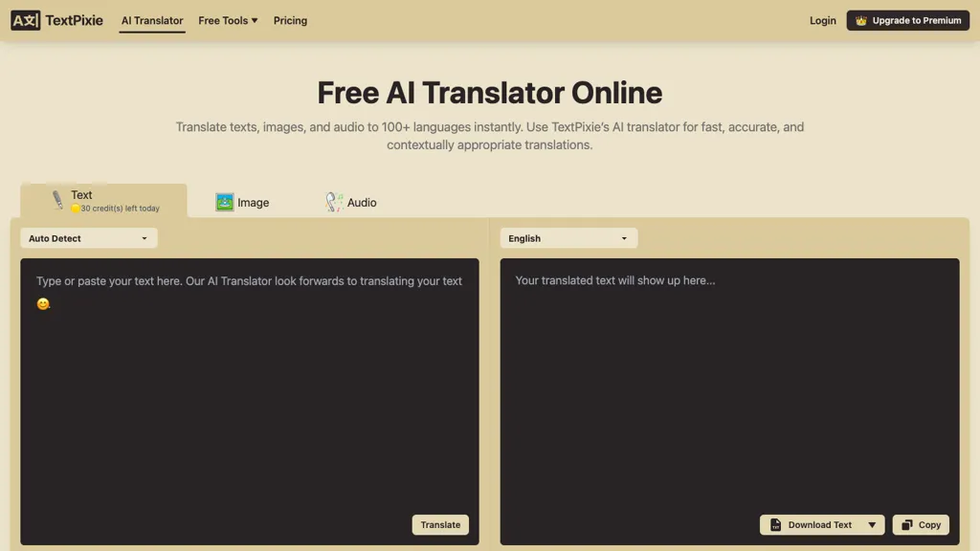Click the file icon in Download Text
Image resolution: width=980 pixels, height=551 pixels.
click(x=776, y=524)
